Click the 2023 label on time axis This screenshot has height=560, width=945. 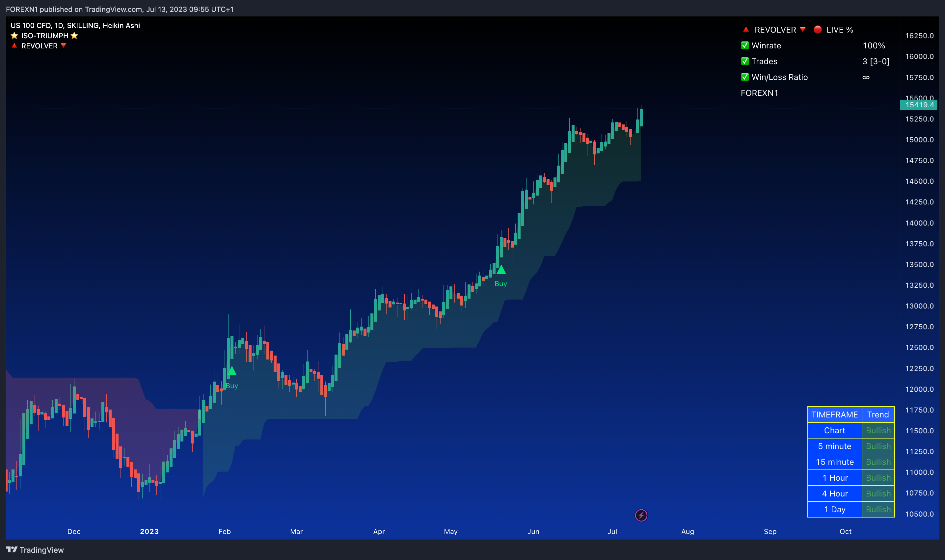(x=149, y=531)
